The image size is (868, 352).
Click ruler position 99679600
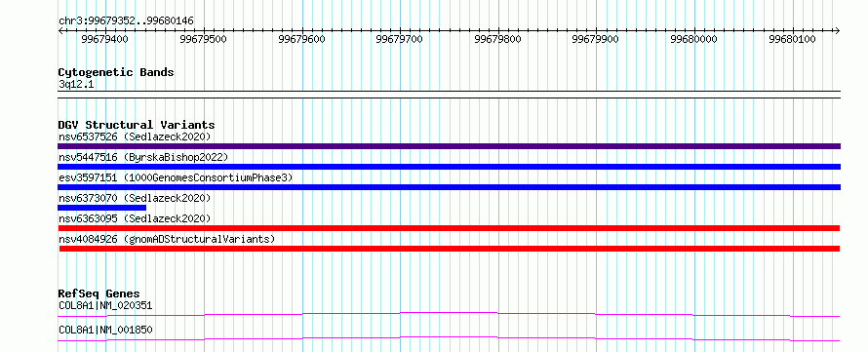point(302,39)
